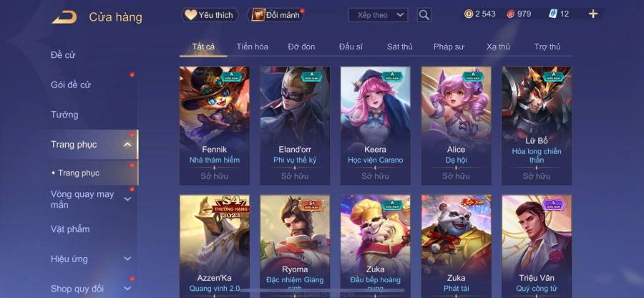Expand Shop quy đổi section

[127, 289]
